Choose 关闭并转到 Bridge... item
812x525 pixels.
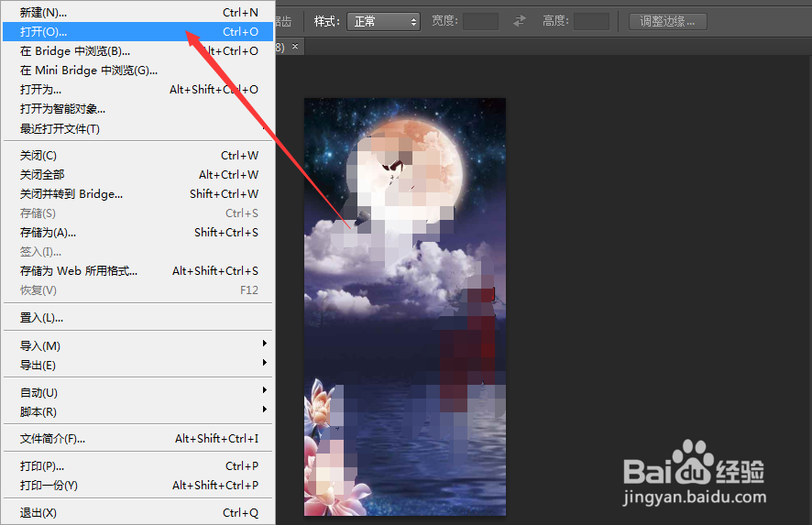pyautogui.click(x=138, y=193)
